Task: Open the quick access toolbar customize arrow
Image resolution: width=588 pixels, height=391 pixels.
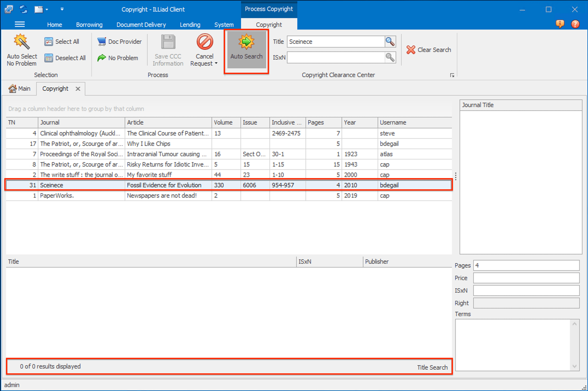Action: [62, 9]
